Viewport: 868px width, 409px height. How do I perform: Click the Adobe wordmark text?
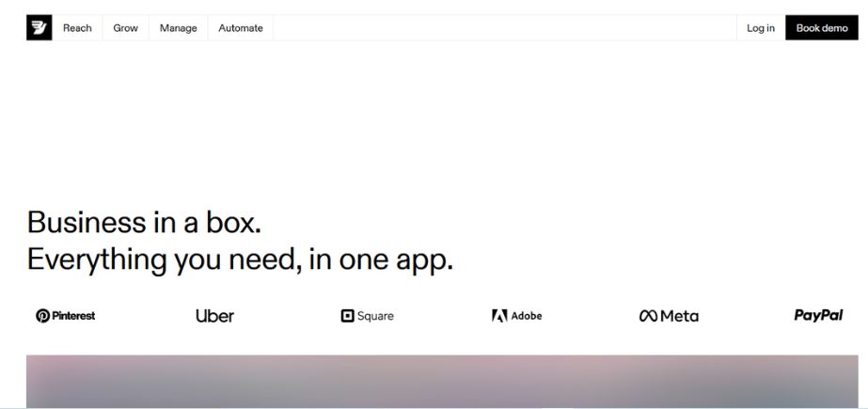click(527, 316)
